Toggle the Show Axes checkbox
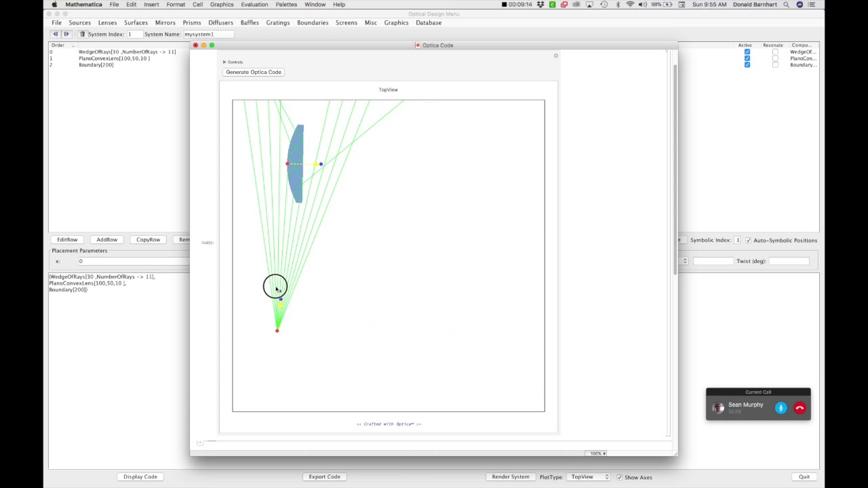 pyautogui.click(x=619, y=477)
